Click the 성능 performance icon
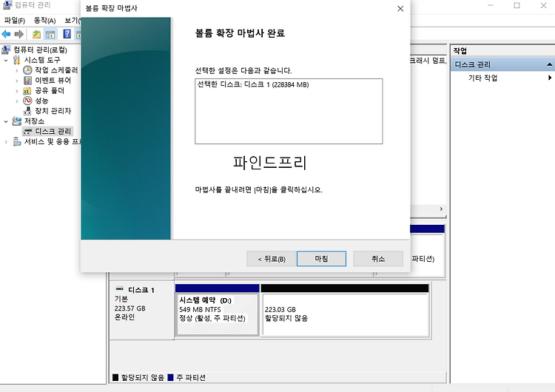Screen dimensions: 555x392 27,101
